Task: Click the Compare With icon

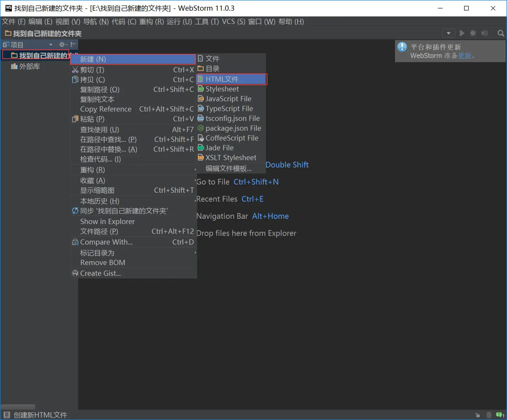Action: coord(75,242)
